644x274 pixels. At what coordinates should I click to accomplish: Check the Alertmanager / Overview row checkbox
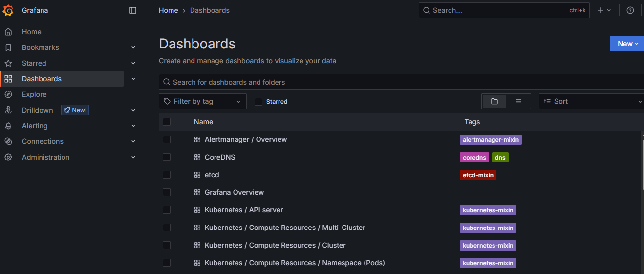[167, 139]
